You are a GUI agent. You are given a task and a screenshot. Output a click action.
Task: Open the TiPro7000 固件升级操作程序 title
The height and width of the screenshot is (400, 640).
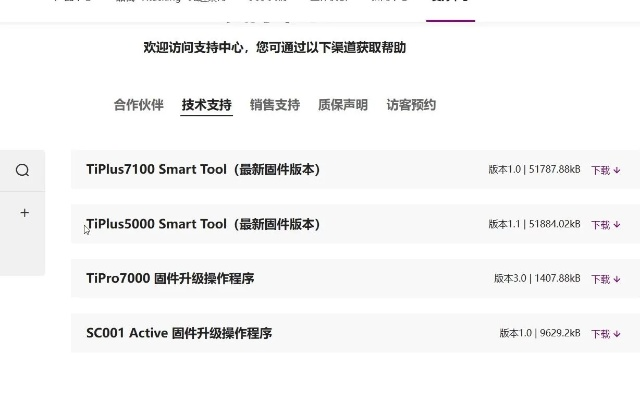tap(170, 278)
